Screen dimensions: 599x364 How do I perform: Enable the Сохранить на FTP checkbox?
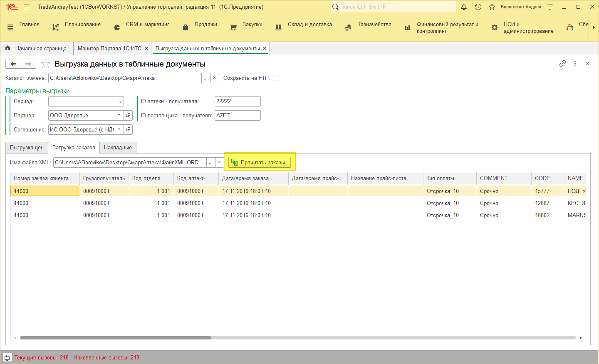click(276, 78)
